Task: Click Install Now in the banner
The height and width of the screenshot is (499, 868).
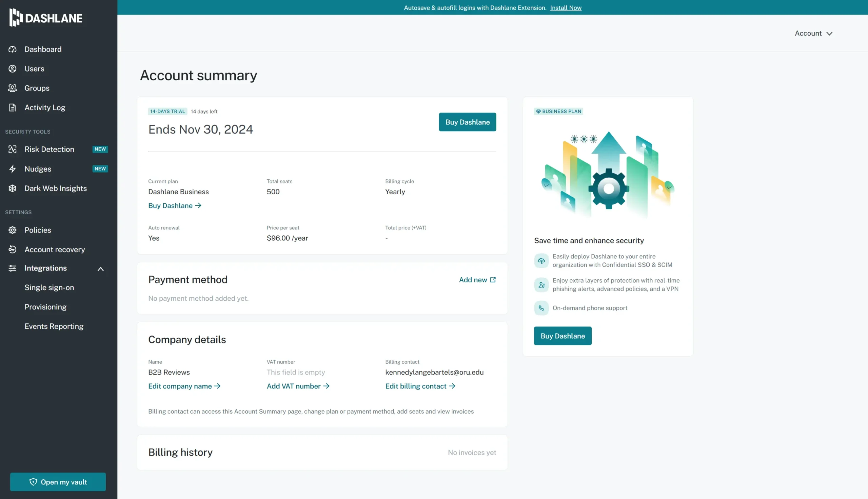Action: pyautogui.click(x=566, y=7)
